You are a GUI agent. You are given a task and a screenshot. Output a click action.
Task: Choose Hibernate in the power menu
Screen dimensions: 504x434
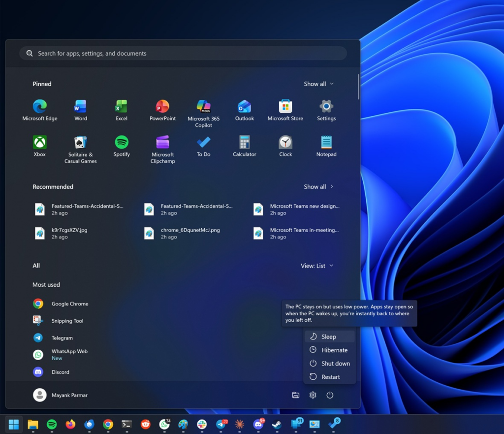click(330, 350)
